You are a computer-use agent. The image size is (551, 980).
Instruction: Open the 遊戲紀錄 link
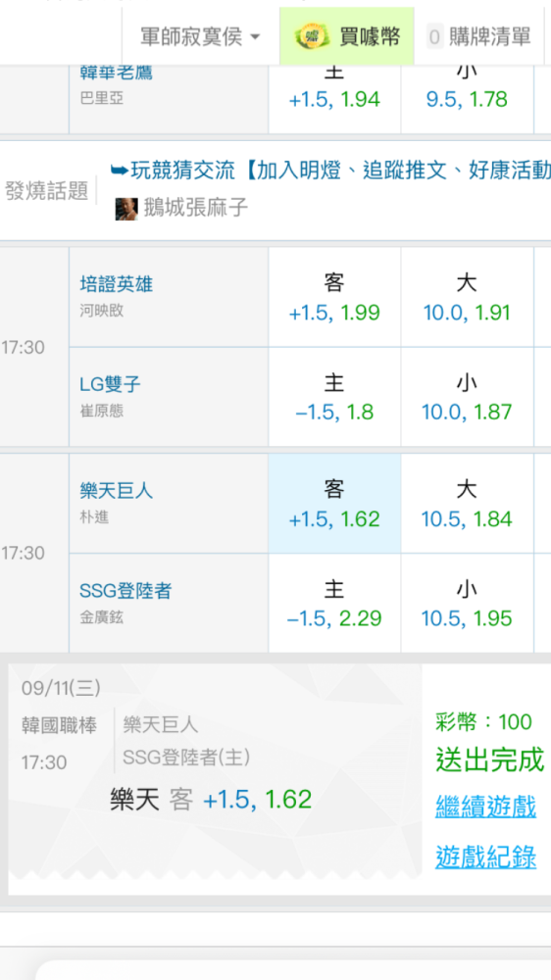(486, 857)
